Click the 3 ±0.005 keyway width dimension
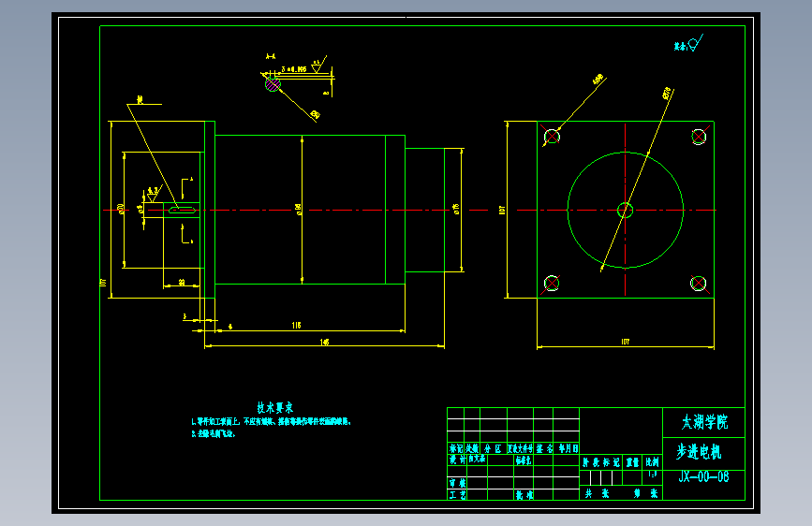Image resolution: width=812 pixels, height=526 pixels. [294, 69]
